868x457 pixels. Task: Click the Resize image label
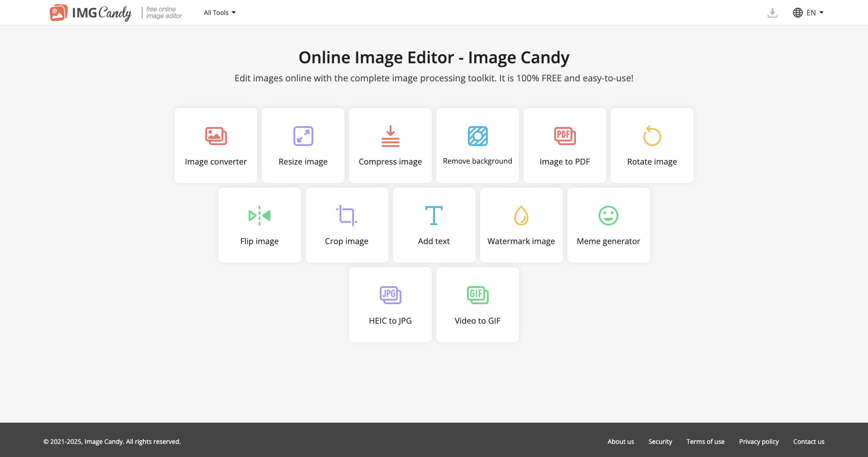pos(303,162)
